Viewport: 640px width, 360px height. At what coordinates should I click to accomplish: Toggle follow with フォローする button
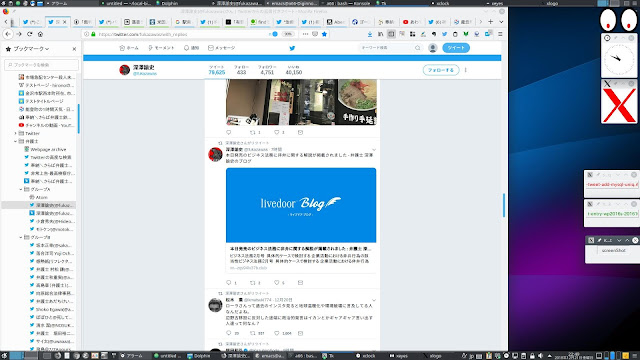click(441, 70)
